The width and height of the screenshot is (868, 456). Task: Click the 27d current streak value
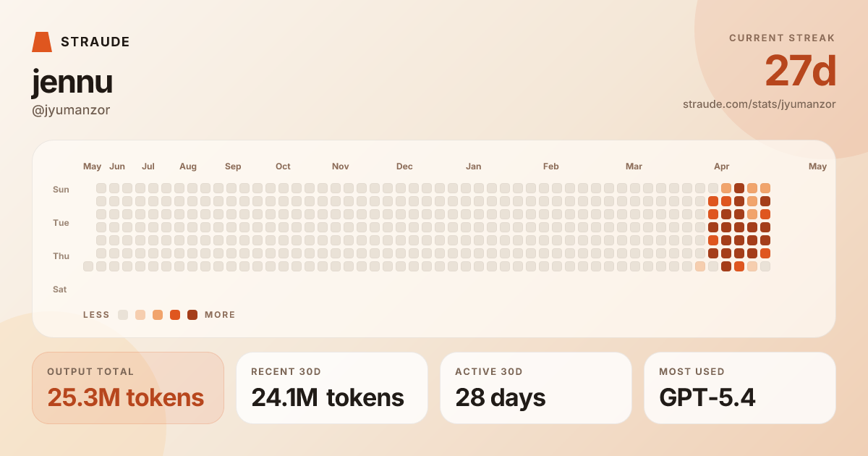[x=801, y=71]
